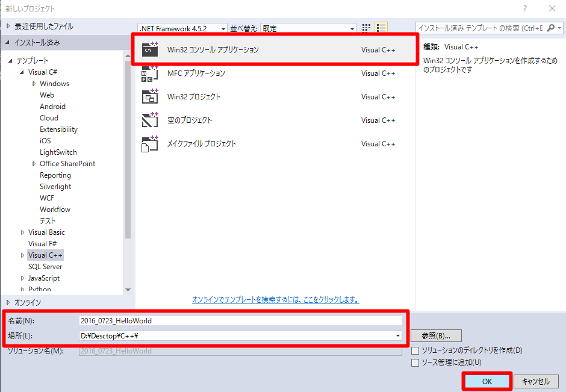Select 'Win32 コンソール アプリケーション' template text
The height and width of the screenshot is (392, 566).
point(213,50)
